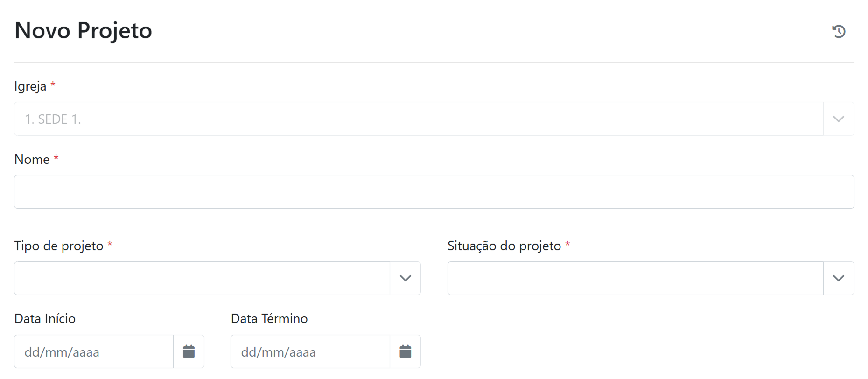Open the Data Início calendar picker
The height and width of the screenshot is (379, 868).
pos(189,351)
